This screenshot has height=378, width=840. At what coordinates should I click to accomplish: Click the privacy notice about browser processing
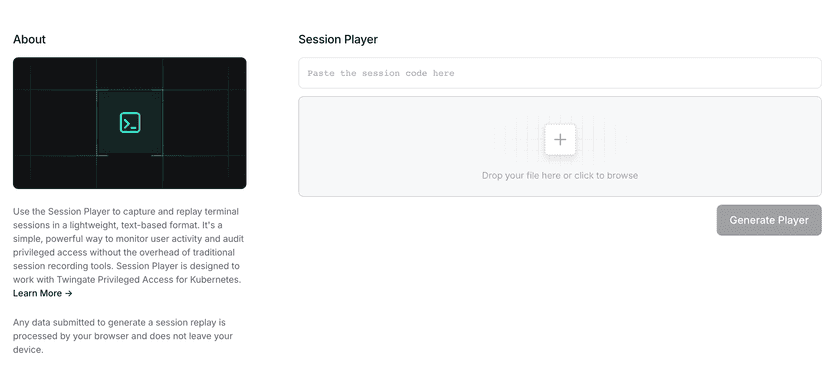click(x=123, y=336)
